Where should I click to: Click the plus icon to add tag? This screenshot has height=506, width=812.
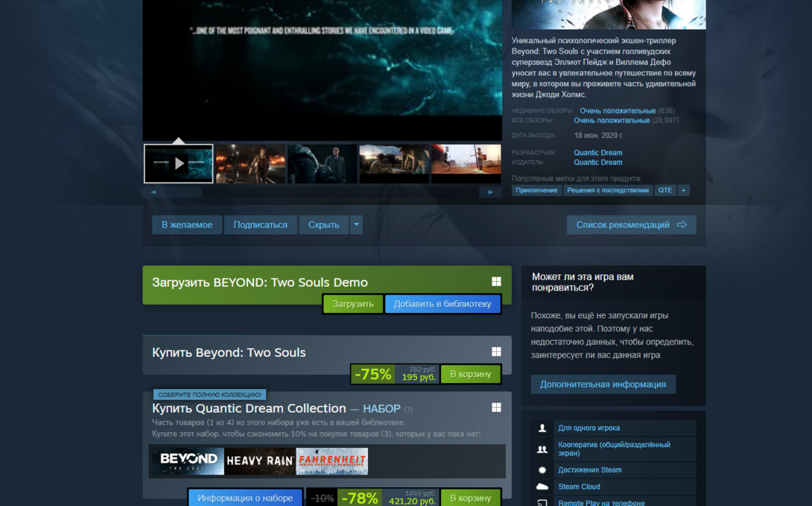(x=683, y=191)
